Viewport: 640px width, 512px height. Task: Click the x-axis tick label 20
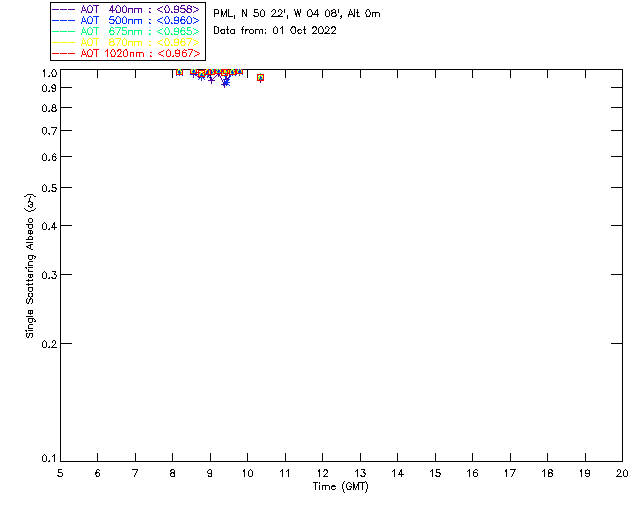click(622, 473)
